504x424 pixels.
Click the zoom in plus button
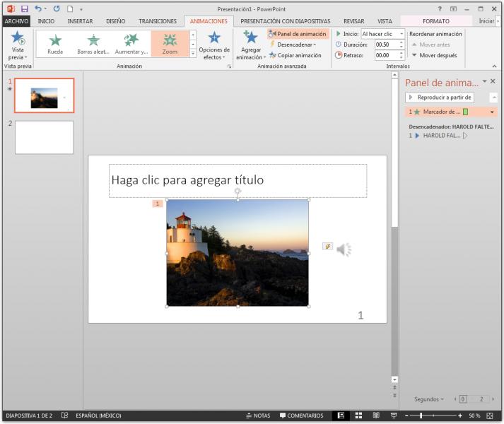460,416
